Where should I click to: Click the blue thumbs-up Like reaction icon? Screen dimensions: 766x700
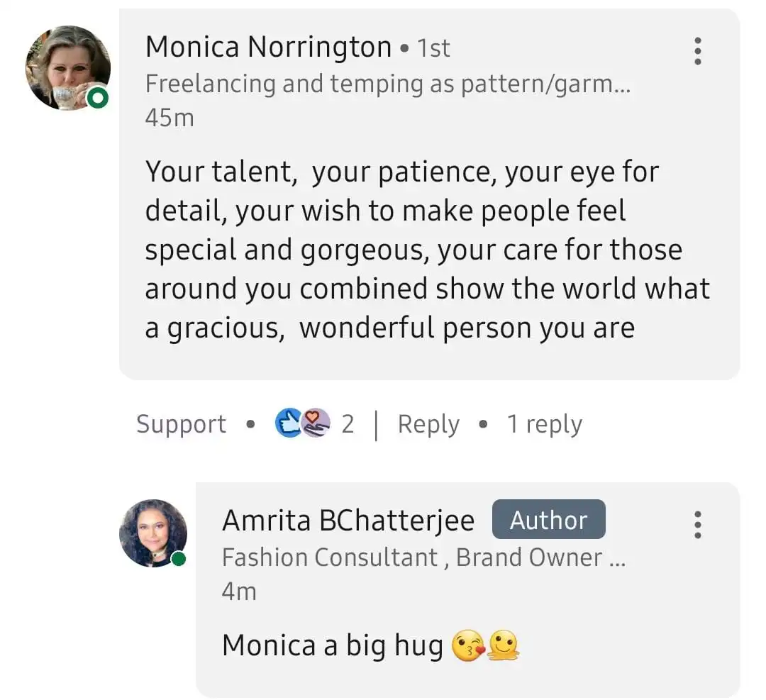pos(288,423)
